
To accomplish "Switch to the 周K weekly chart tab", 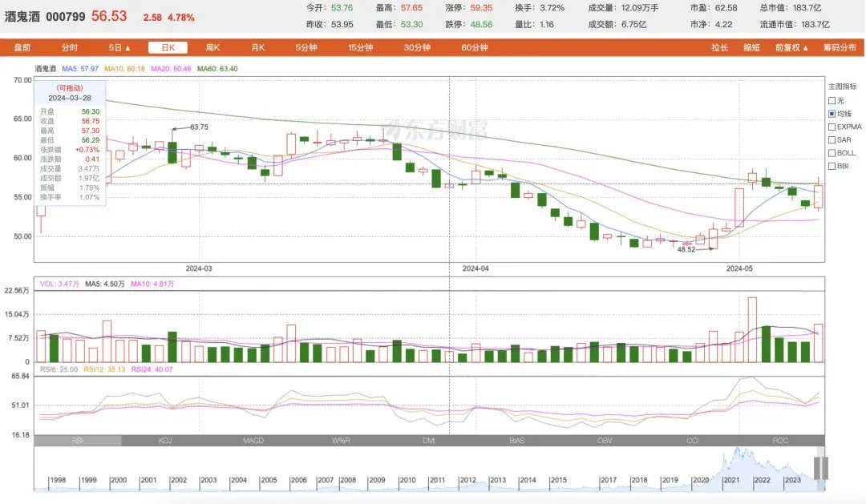I will click(212, 48).
